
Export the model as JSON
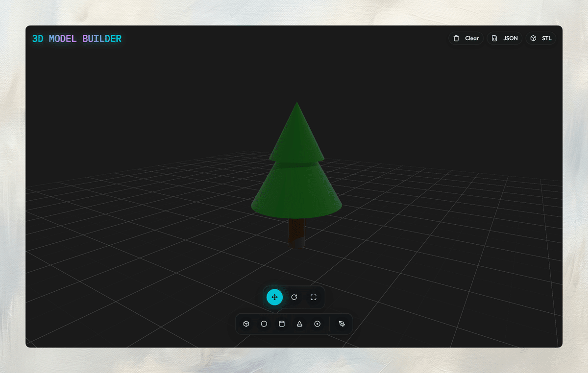504,38
